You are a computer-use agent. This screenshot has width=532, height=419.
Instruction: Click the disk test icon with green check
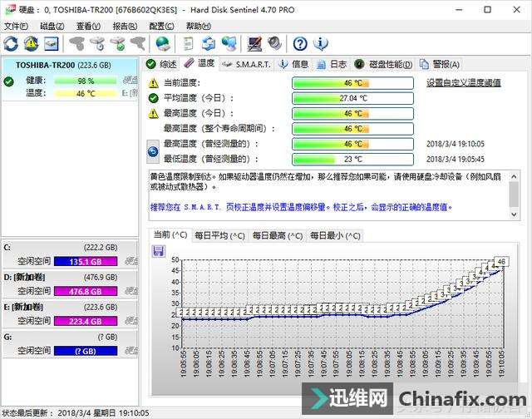[x=118, y=44]
